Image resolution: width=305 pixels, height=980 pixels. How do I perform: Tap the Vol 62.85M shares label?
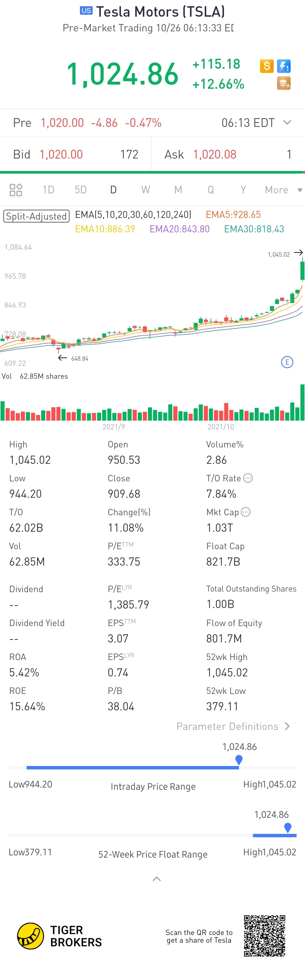(x=35, y=376)
